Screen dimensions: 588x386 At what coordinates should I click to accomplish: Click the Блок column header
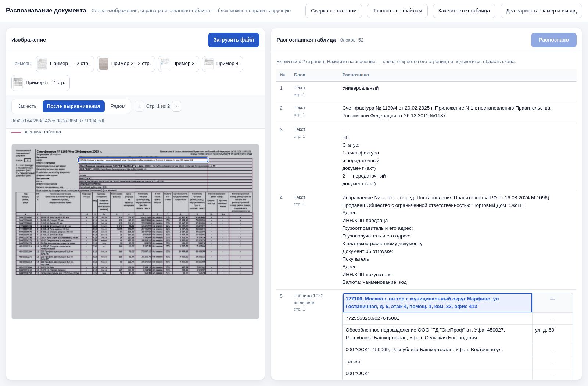299,75
